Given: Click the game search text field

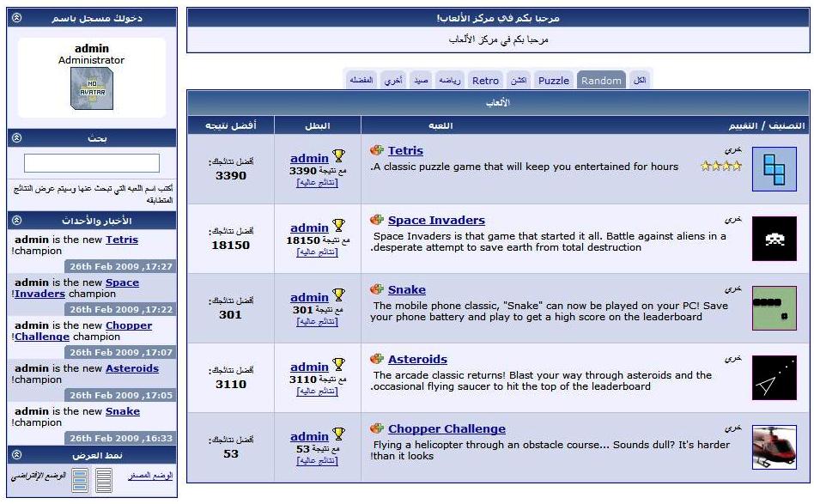Looking at the screenshot, I should tap(92, 163).
